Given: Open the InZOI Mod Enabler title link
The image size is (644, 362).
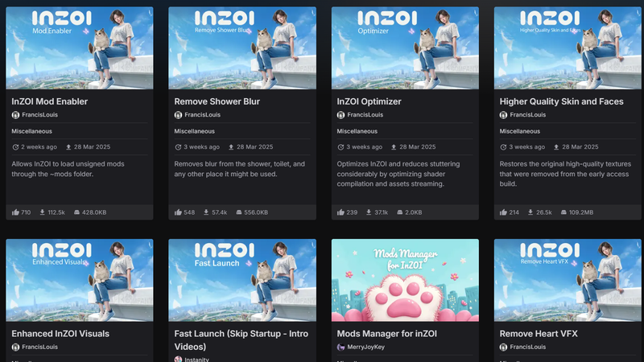Looking at the screenshot, I should coord(50,102).
